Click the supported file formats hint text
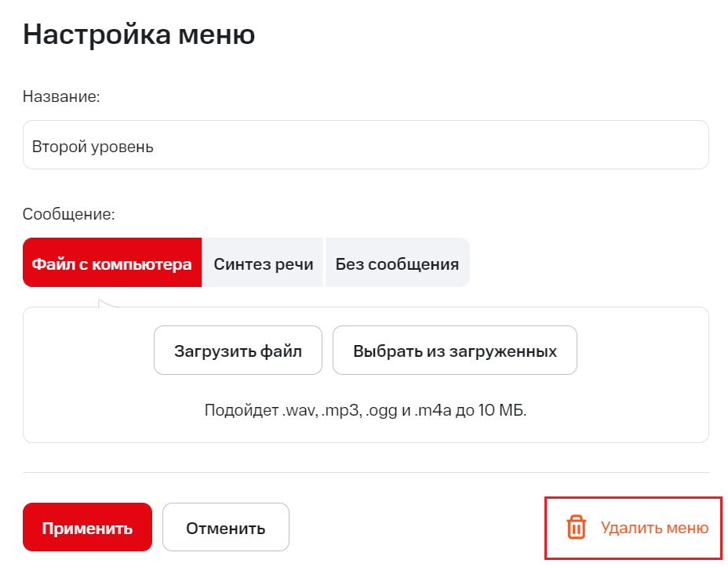 pyautogui.click(x=365, y=410)
